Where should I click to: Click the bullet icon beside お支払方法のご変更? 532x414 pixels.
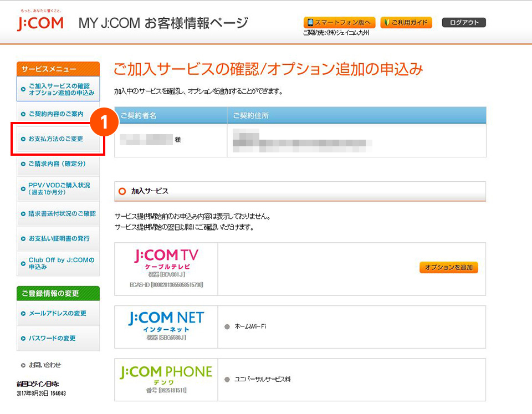[x=23, y=139]
